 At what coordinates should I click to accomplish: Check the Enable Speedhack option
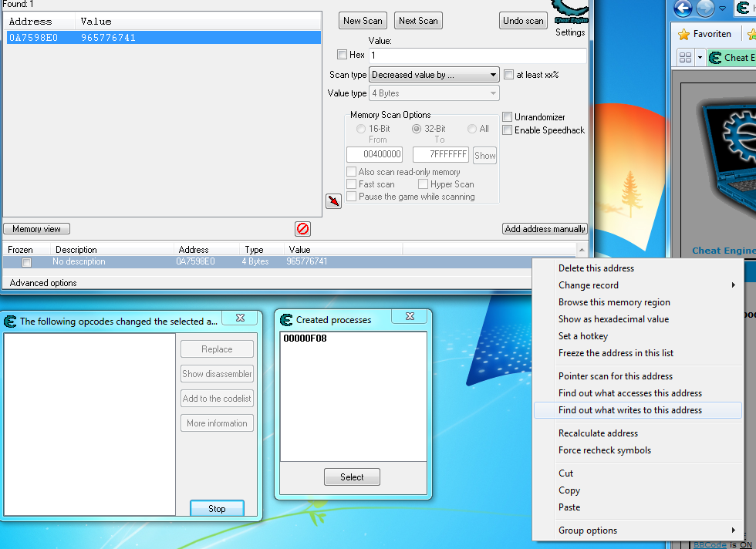tap(508, 130)
